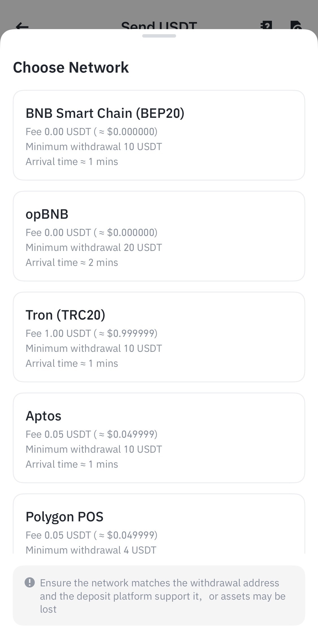The height and width of the screenshot is (644, 318).
Task: Tap the warning exclamation icon
Action: pyautogui.click(x=30, y=582)
